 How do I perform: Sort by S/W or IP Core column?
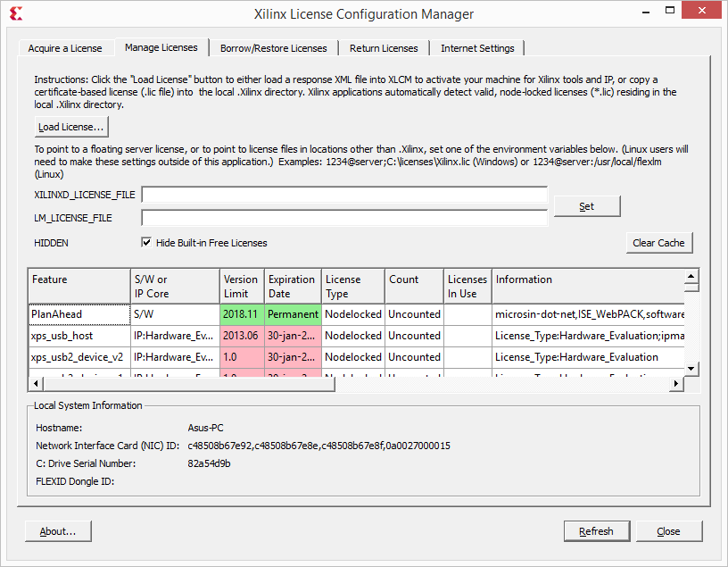tap(175, 287)
